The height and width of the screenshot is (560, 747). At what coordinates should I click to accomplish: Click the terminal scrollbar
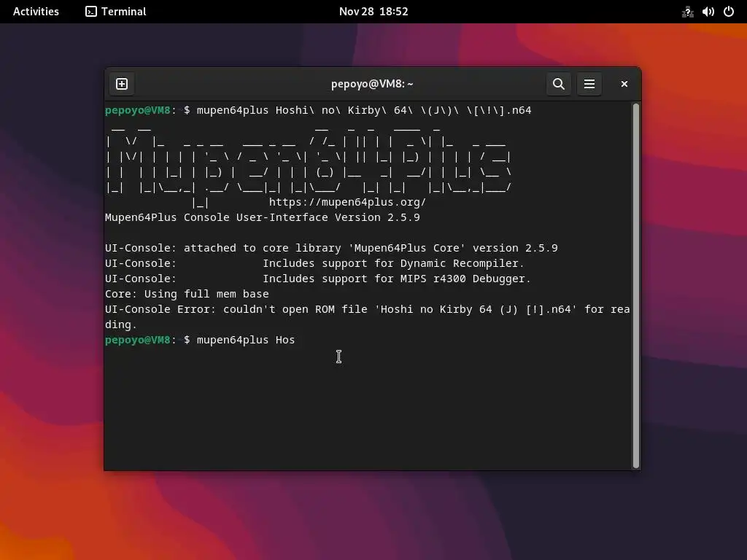click(x=635, y=286)
